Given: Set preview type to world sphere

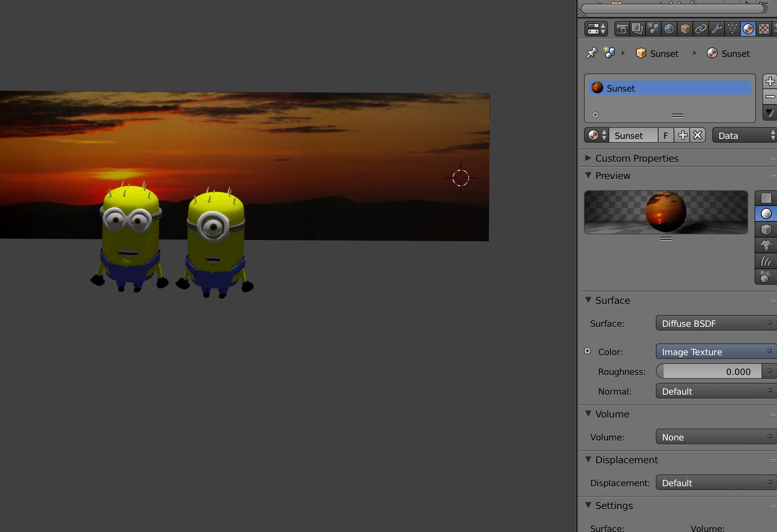Looking at the screenshot, I should (x=766, y=277).
